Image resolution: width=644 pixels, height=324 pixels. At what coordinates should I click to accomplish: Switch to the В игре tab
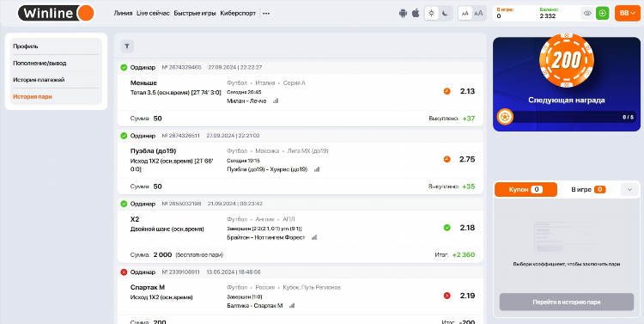tap(588, 190)
